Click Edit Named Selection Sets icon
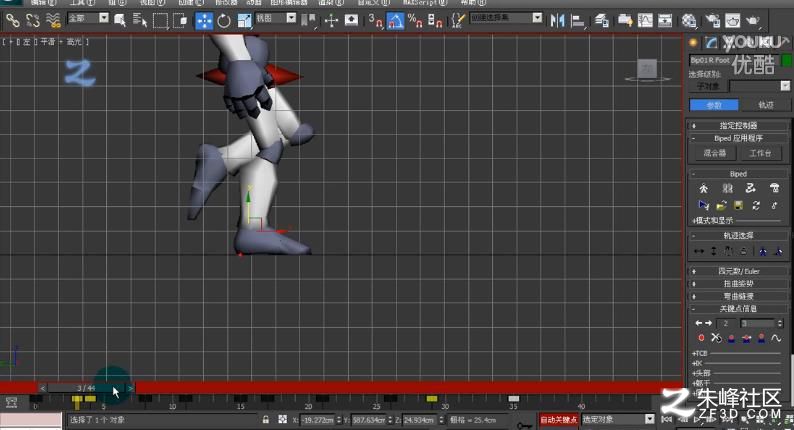 (458, 21)
